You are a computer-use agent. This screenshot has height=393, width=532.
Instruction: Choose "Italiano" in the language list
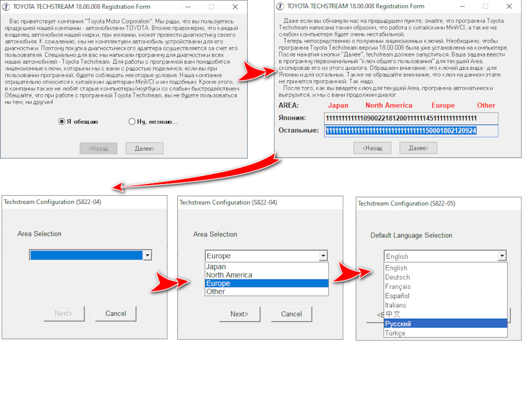[x=446, y=305]
